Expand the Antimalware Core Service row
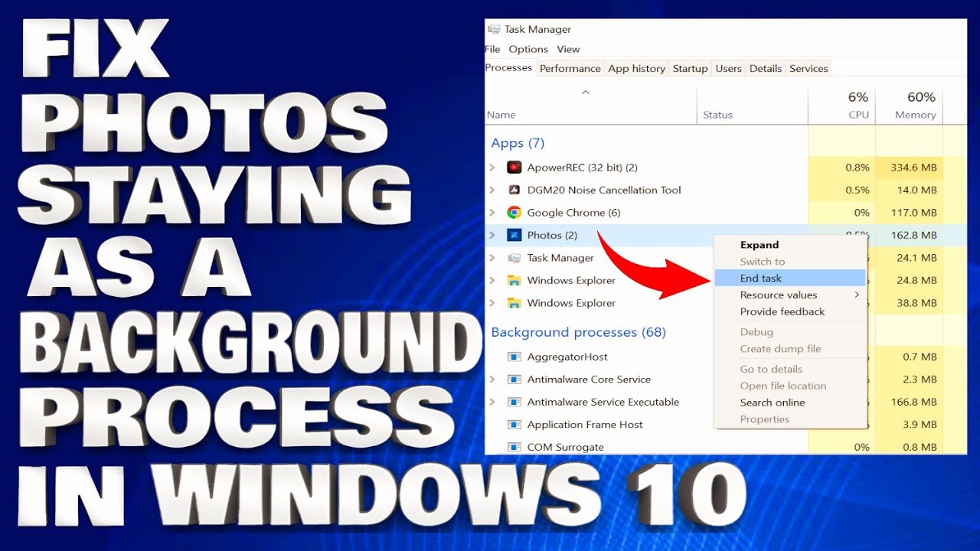 [x=492, y=380]
